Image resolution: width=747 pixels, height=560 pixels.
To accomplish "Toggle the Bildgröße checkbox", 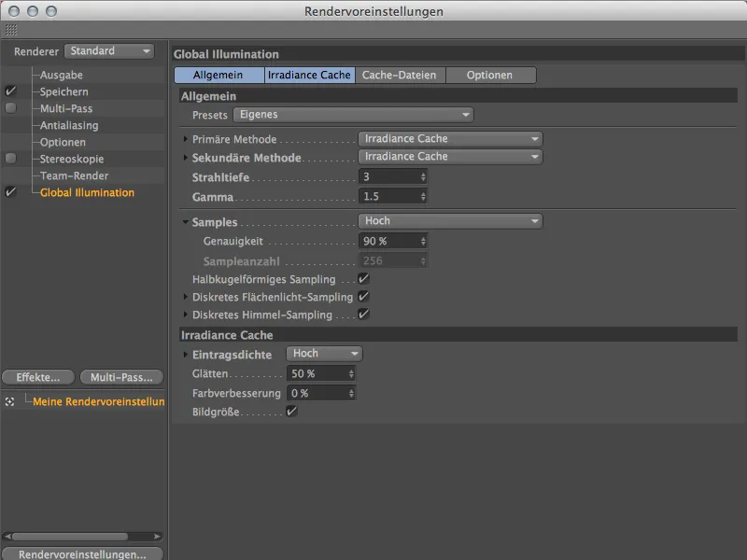I will pyautogui.click(x=291, y=411).
